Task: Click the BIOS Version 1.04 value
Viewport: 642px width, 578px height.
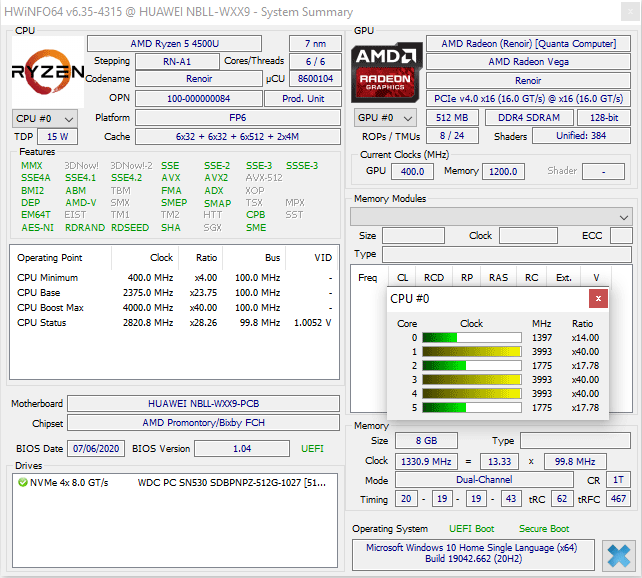Action: [242, 449]
